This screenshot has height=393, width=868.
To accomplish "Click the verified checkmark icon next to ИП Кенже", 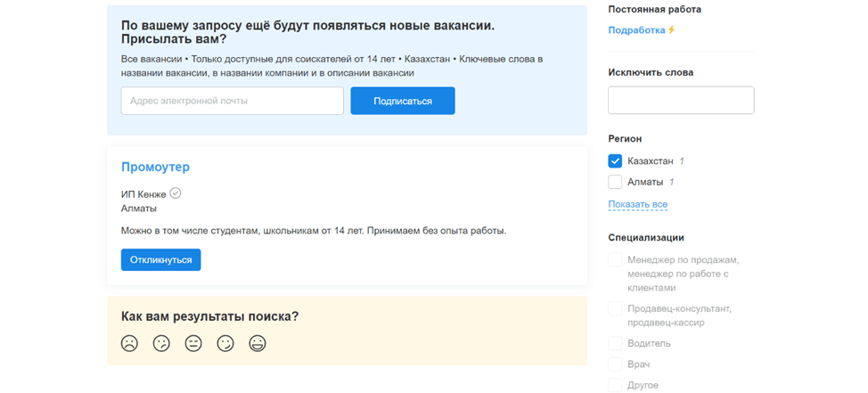I will 176,193.
